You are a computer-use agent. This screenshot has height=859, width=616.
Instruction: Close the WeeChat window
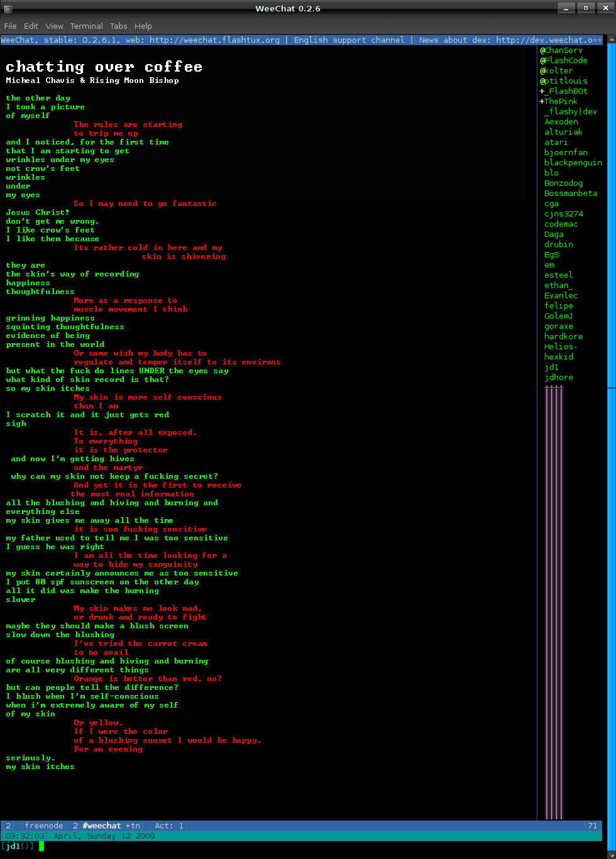pos(605,8)
